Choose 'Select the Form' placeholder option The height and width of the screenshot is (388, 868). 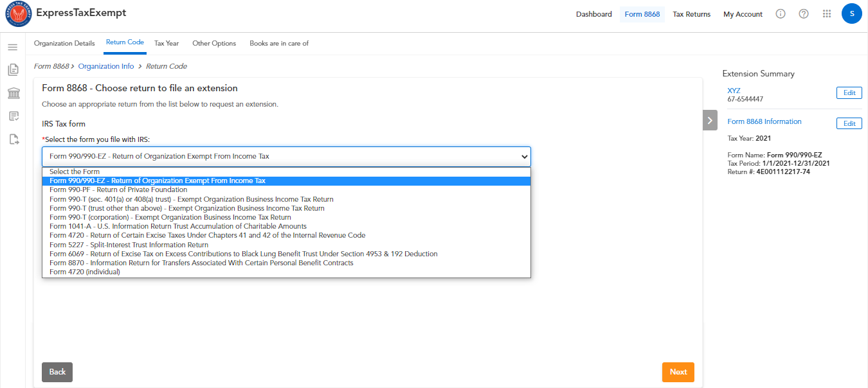(x=286, y=172)
